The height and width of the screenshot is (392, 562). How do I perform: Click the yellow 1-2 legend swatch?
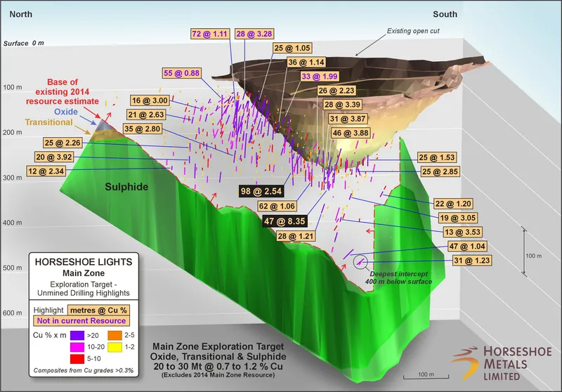[x=115, y=347]
